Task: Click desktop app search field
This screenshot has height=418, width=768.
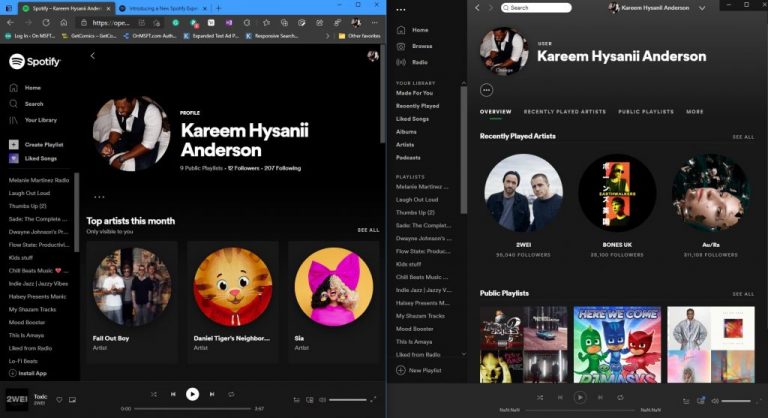Action: click(536, 8)
